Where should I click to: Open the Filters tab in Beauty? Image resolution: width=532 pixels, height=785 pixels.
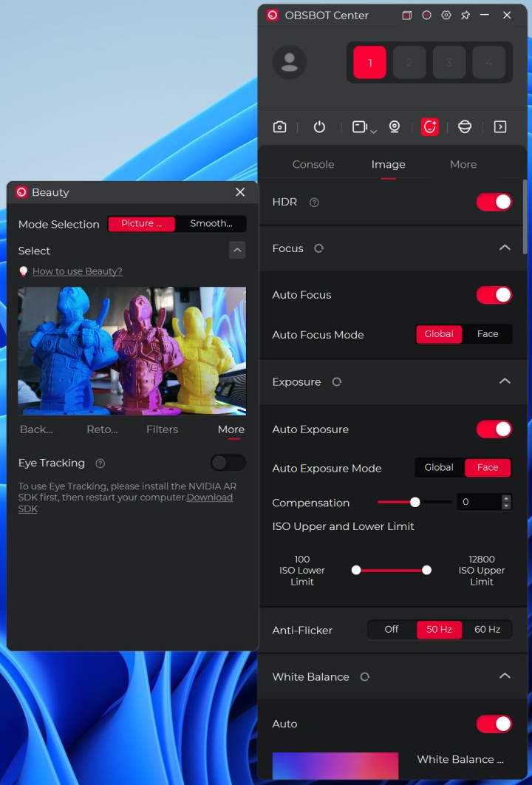click(162, 429)
